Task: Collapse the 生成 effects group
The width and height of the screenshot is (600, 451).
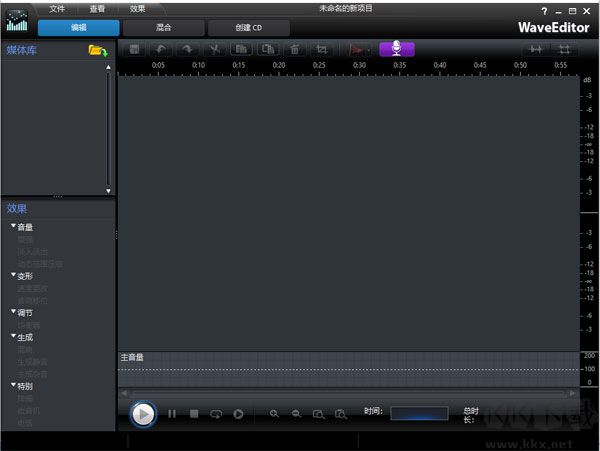Action: point(13,336)
